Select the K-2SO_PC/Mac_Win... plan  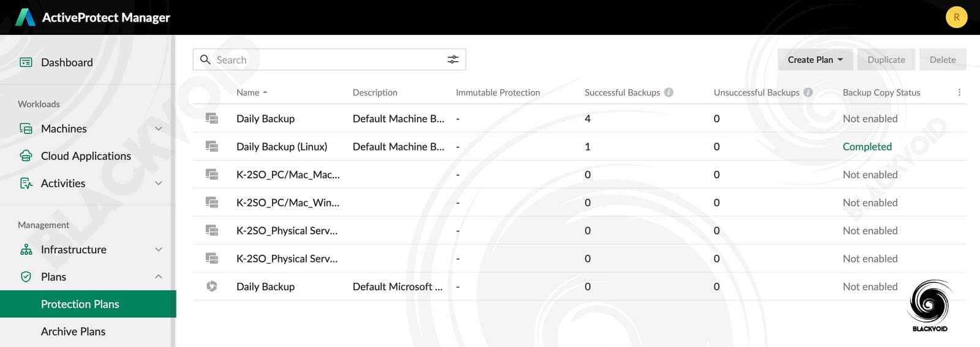tap(288, 203)
